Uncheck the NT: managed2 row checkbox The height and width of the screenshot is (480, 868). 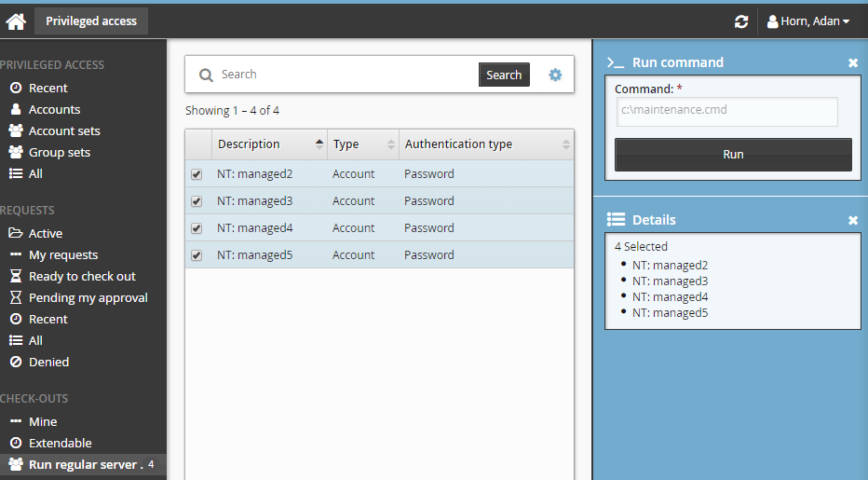pyautogui.click(x=197, y=174)
